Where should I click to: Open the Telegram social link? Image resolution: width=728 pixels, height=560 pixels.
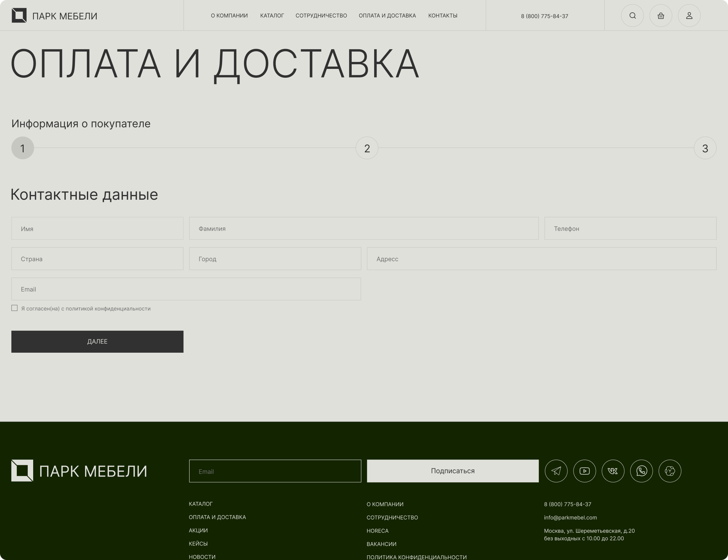point(556,471)
